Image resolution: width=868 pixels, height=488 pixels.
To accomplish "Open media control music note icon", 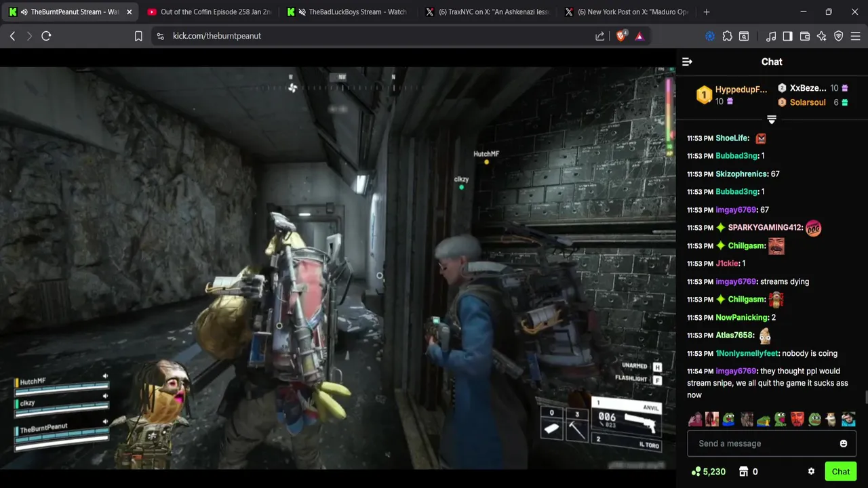I will (x=771, y=36).
